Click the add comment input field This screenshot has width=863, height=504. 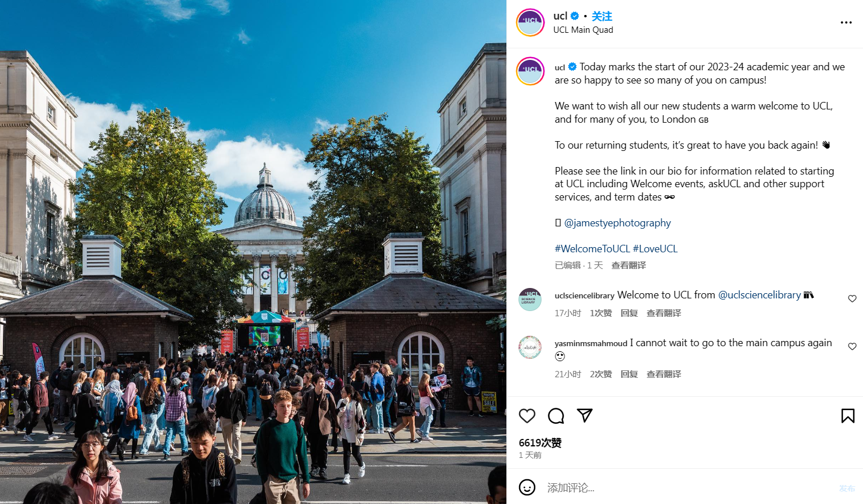(x=686, y=488)
